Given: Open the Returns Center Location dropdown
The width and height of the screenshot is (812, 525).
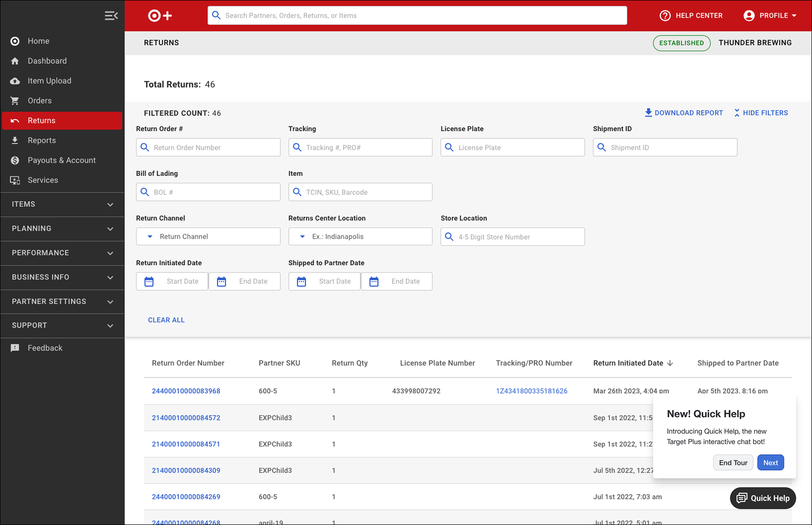Looking at the screenshot, I should [x=360, y=236].
